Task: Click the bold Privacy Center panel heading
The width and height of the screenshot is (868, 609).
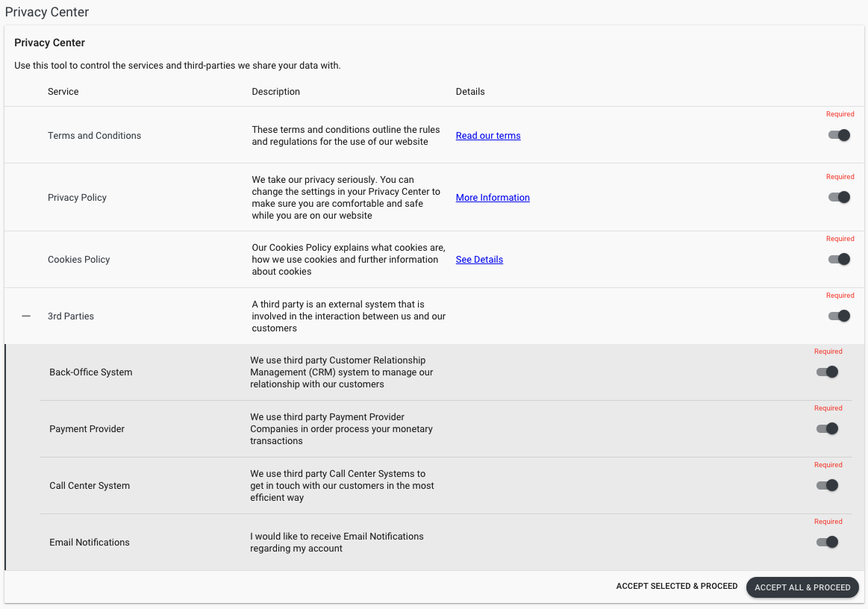Action: click(x=50, y=43)
